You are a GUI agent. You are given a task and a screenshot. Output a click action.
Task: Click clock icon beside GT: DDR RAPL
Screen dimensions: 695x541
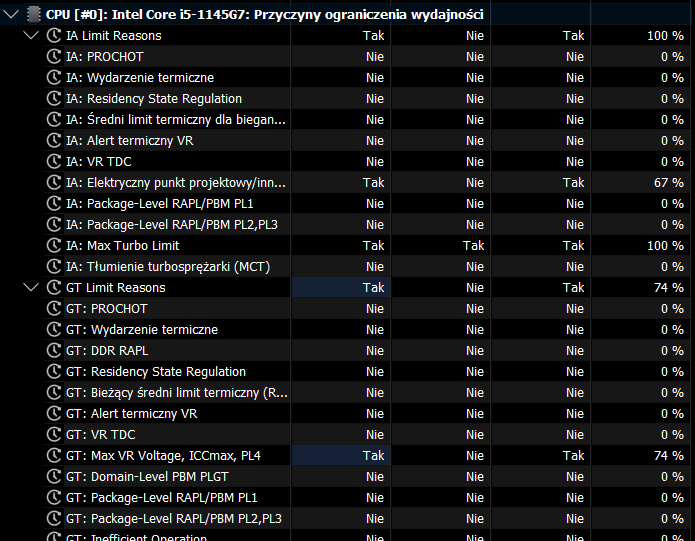(x=54, y=350)
